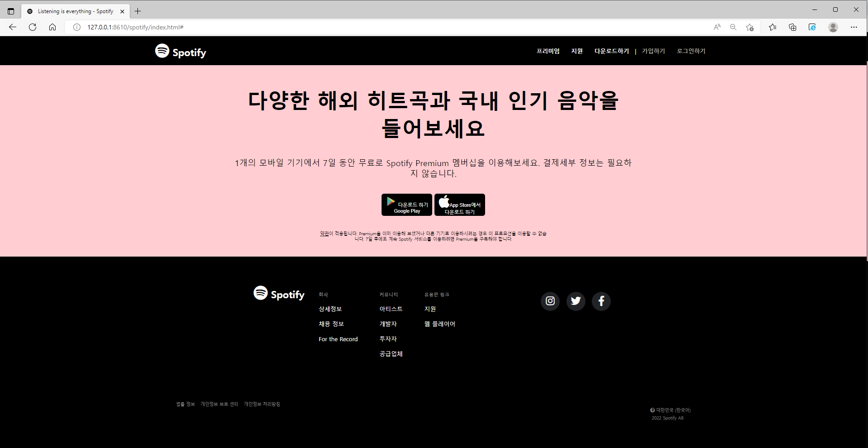View site information icon
868x448 pixels.
[77, 27]
